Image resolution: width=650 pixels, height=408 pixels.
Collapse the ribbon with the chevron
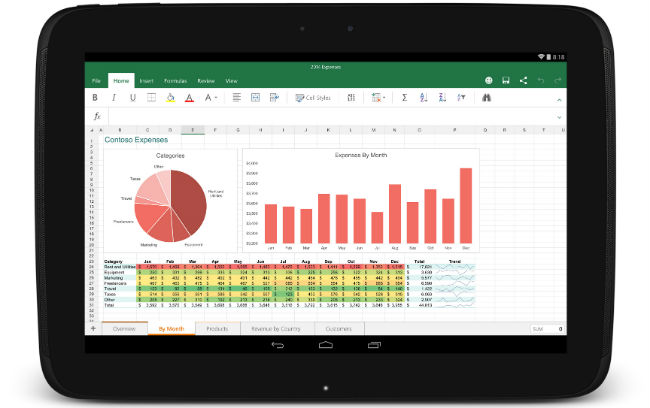point(556,98)
